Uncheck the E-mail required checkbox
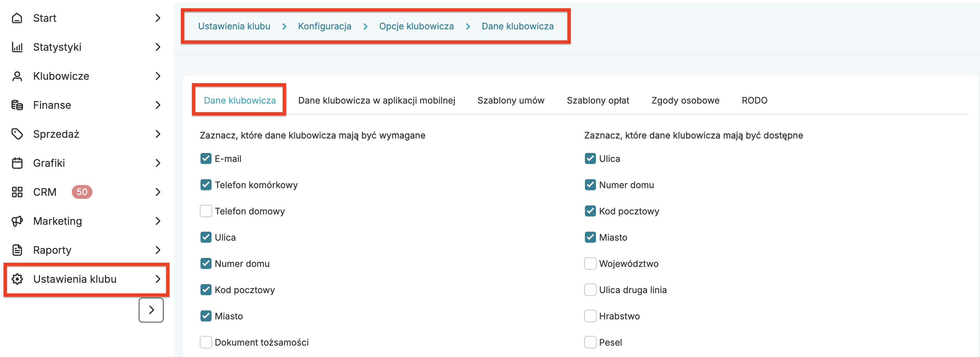Image resolution: width=980 pixels, height=357 pixels. [206, 159]
